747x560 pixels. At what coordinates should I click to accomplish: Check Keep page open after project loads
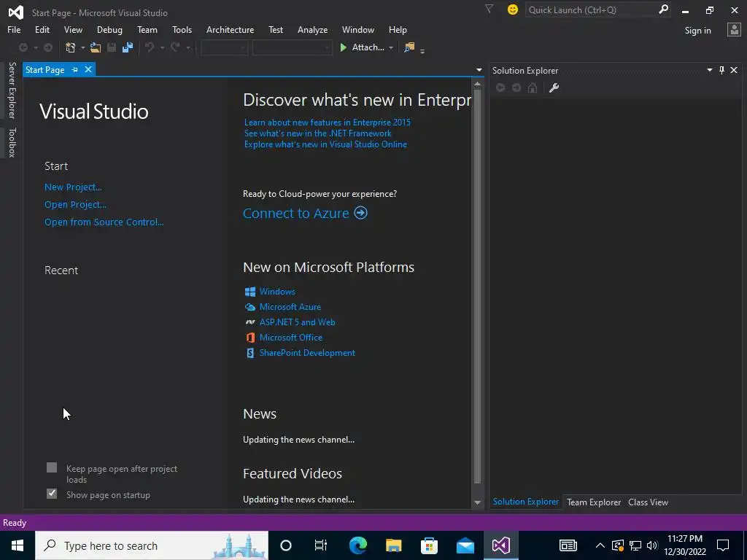(52, 467)
